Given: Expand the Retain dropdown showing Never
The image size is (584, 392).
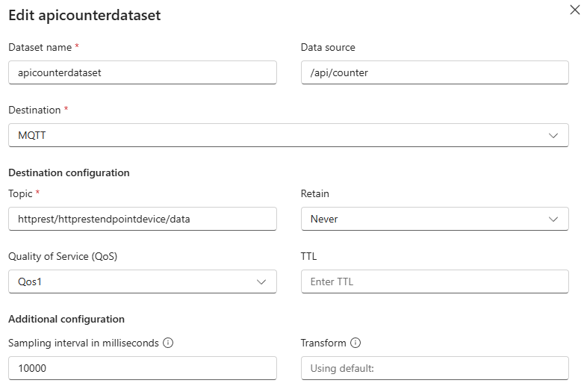Looking at the screenshot, I should click(426, 220).
